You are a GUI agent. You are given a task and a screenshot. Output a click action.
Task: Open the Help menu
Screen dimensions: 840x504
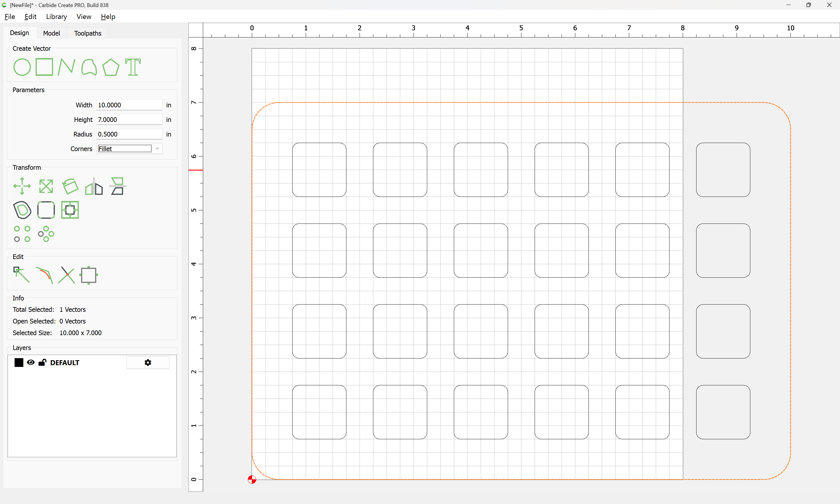pyautogui.click(x=108, y=17)
